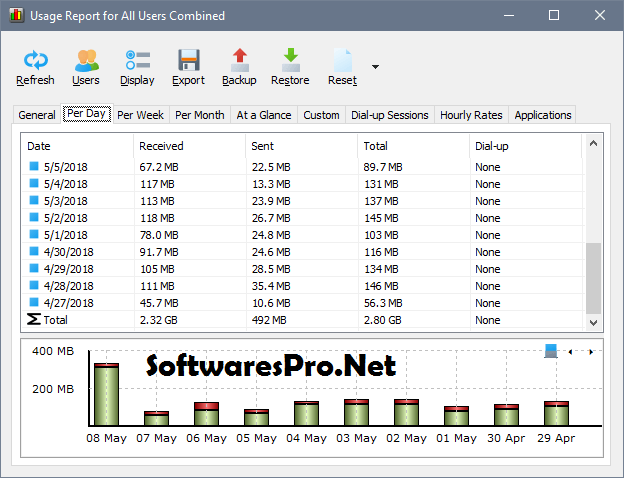Select the 4/28/2018 date row
Screen dimensions: 624x478
tap(302, 286)
